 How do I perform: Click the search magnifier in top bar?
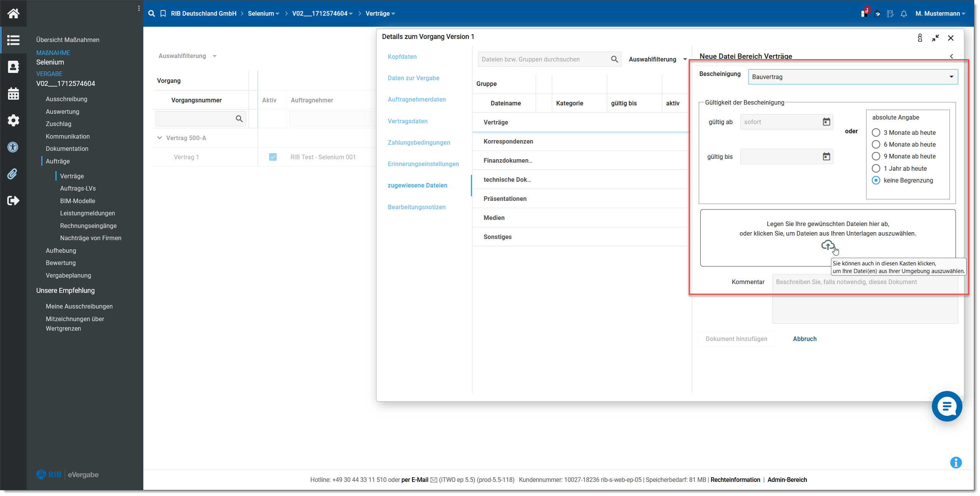click(x=152, y=13)
